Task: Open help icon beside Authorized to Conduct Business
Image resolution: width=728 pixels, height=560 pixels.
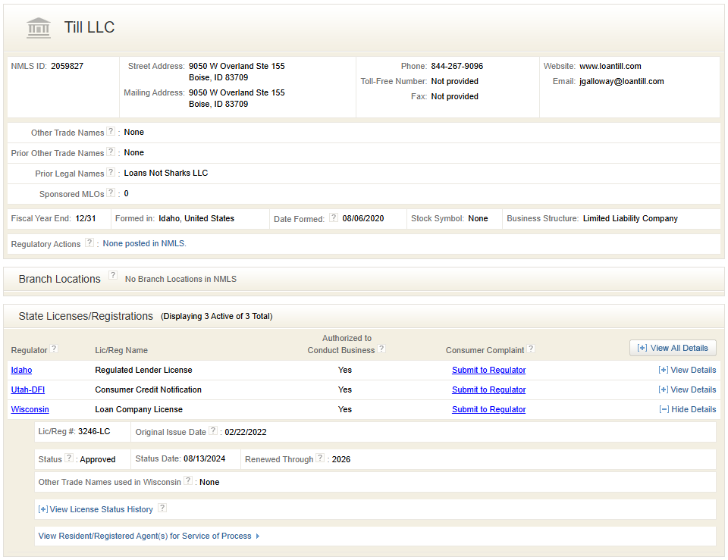Action: click(381, 349)
